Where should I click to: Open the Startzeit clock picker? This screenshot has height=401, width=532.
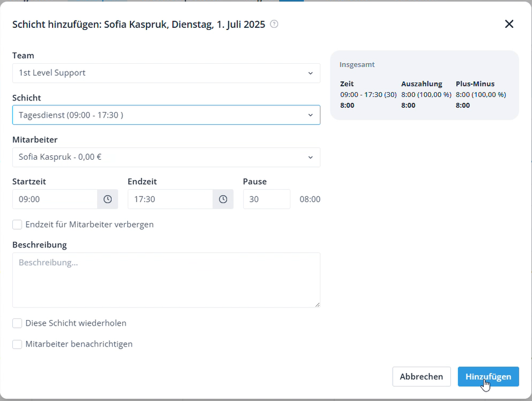coord(108,199)
